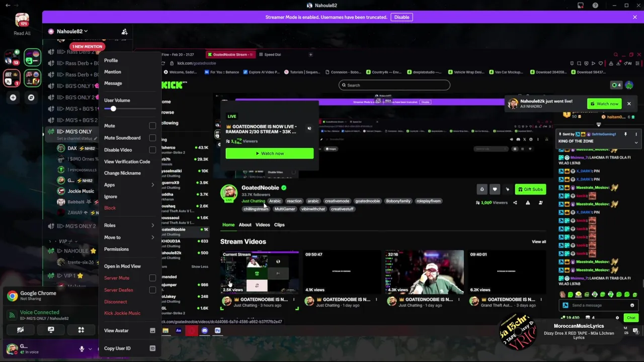This screenshot has height=362, width=644.
Task: Open the Nahoule82 server dropdown
Action: [x=72, y=32]
